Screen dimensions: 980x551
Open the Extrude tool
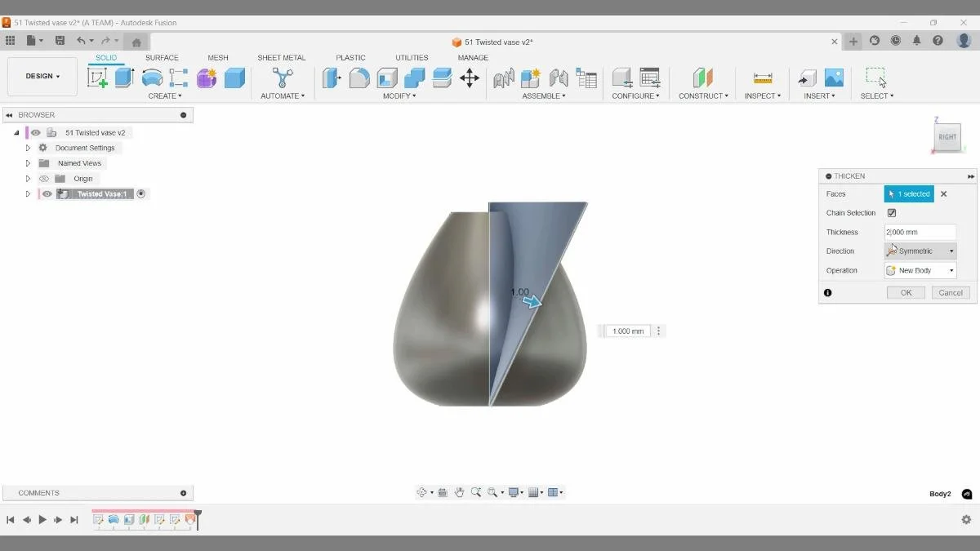123,78
